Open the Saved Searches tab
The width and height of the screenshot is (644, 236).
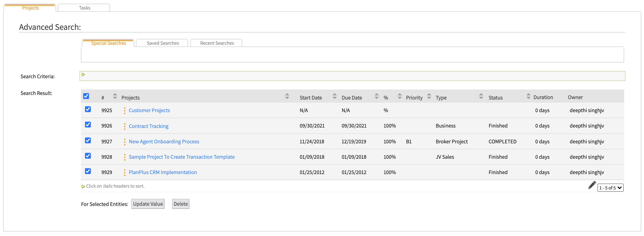click(x=162, y=43)
